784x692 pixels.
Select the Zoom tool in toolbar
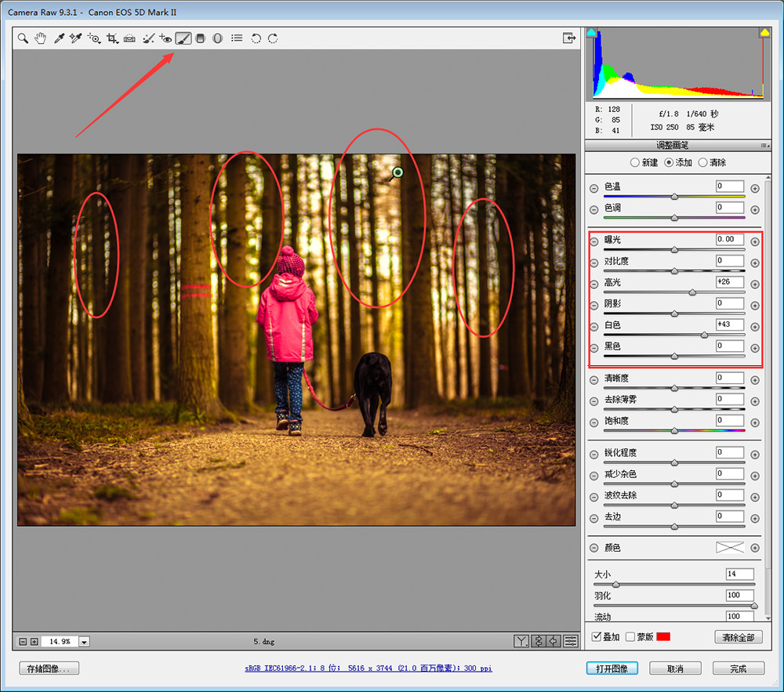(23, 38)
